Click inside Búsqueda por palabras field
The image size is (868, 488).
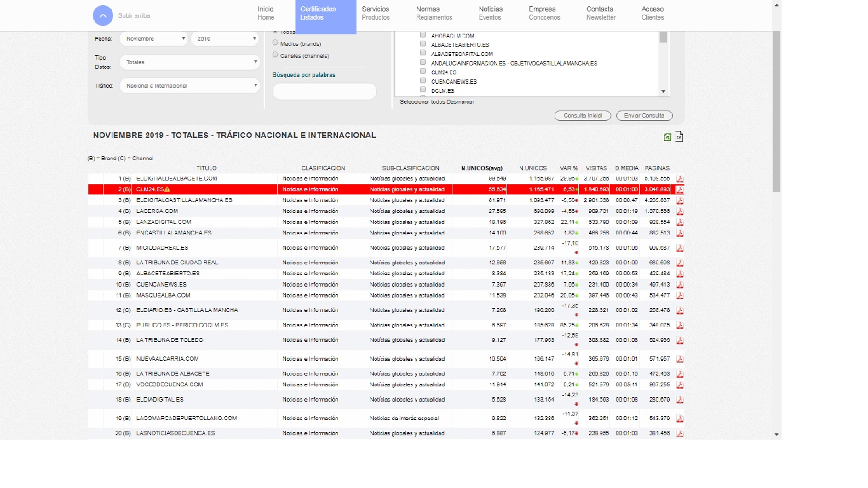(325, 91)
